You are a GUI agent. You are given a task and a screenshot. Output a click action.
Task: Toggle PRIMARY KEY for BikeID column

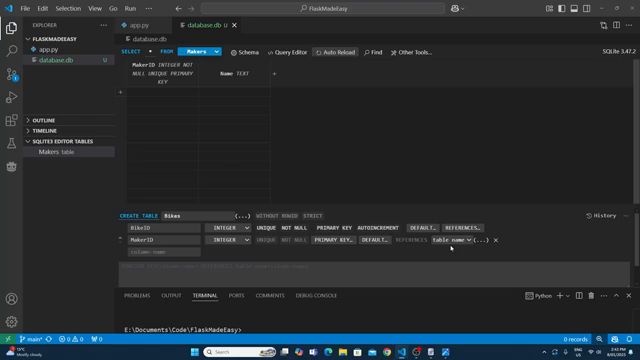[x=334, y=228]
